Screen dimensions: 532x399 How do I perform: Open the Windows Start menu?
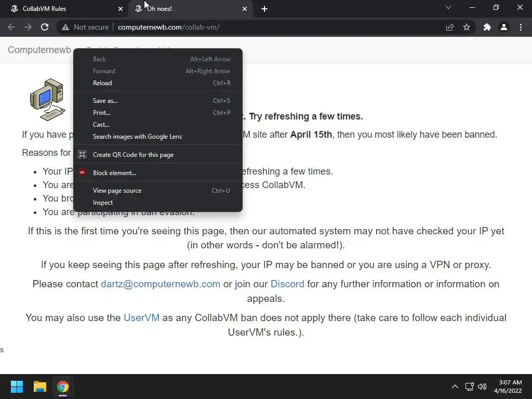[17, 387]
